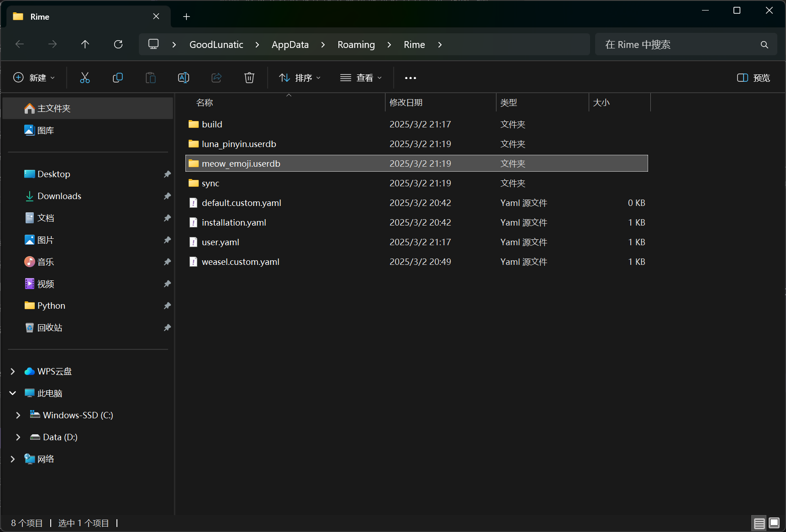Image resolution: width=786 pixels, height=532 pixels.
Task: Click the Cut scissors icon
Action: click(85, 78)
